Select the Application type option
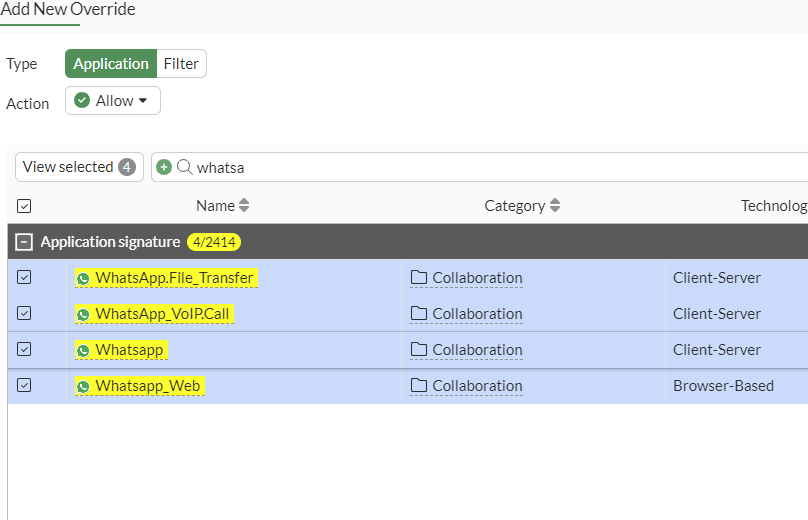The height and width of the screenshot is (520, 808). 111,64
